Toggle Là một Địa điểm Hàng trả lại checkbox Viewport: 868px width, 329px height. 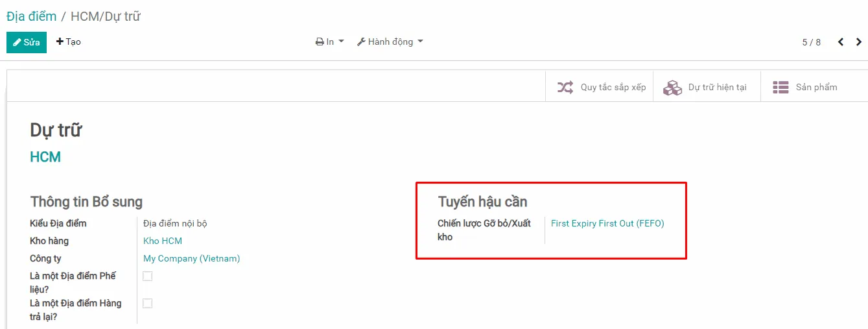click(x=148, y=303)
